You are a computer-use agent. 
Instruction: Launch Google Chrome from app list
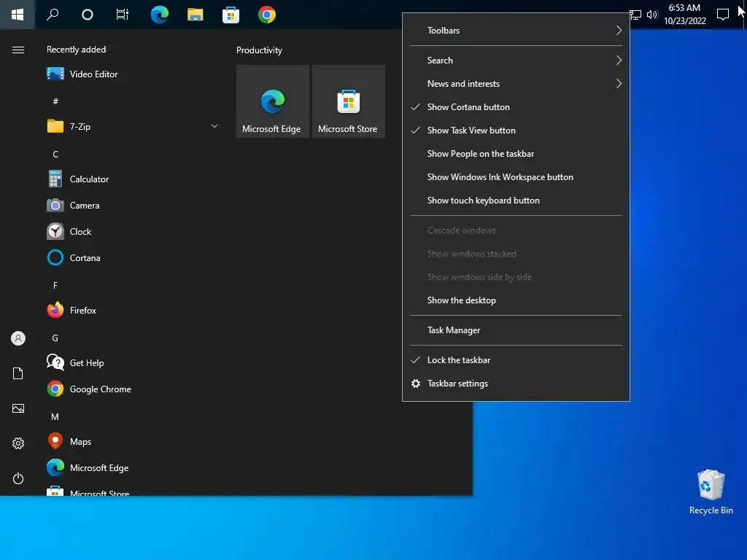tap(133, 389)
